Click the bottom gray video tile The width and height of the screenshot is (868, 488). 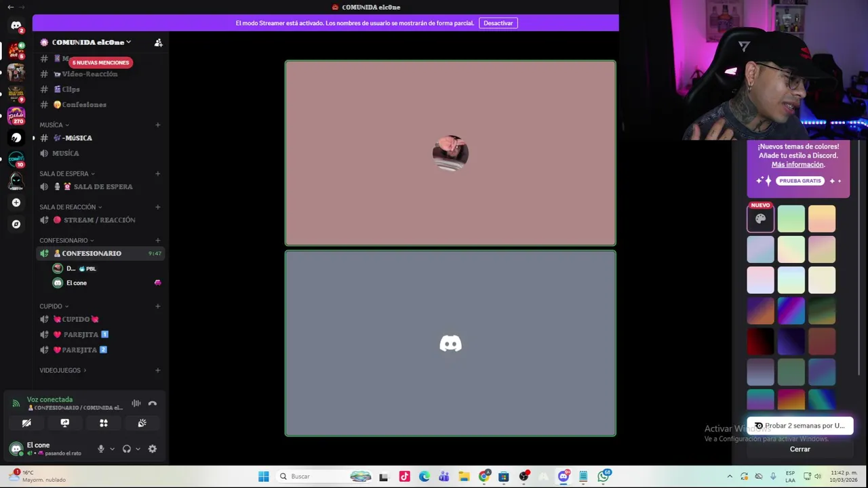tap(450, 344)
